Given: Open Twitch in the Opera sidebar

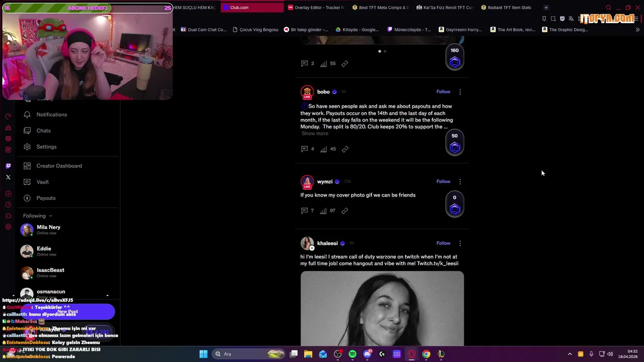Looking at the screenshot, I should tap(8, 166).
